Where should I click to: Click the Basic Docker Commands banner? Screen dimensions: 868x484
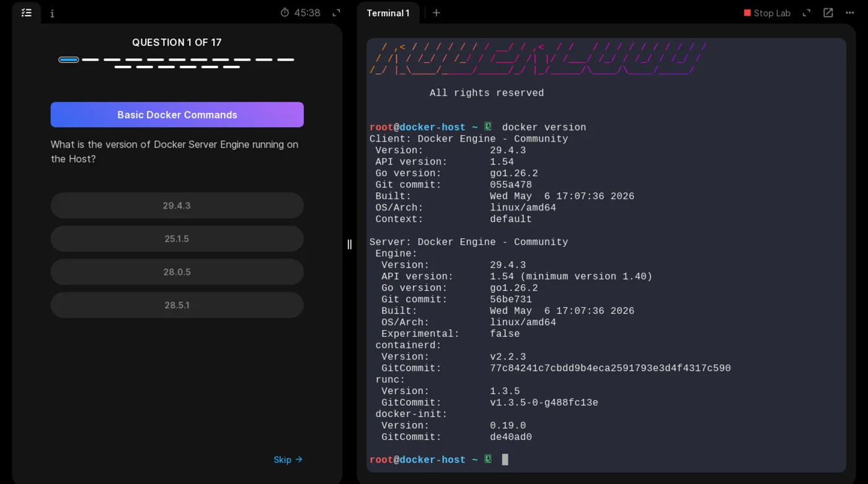click(177, 115)
